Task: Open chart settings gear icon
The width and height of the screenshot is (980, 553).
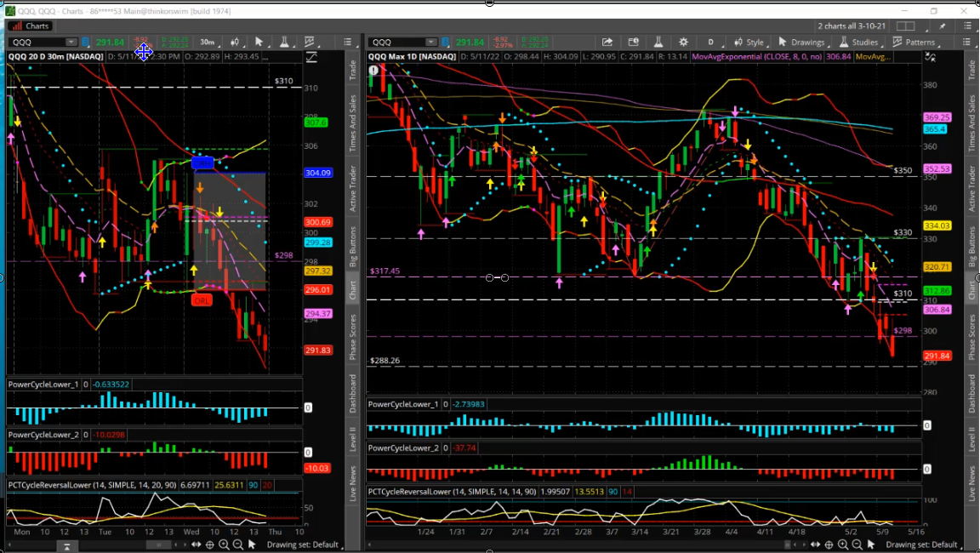Action: coord(683,43)
